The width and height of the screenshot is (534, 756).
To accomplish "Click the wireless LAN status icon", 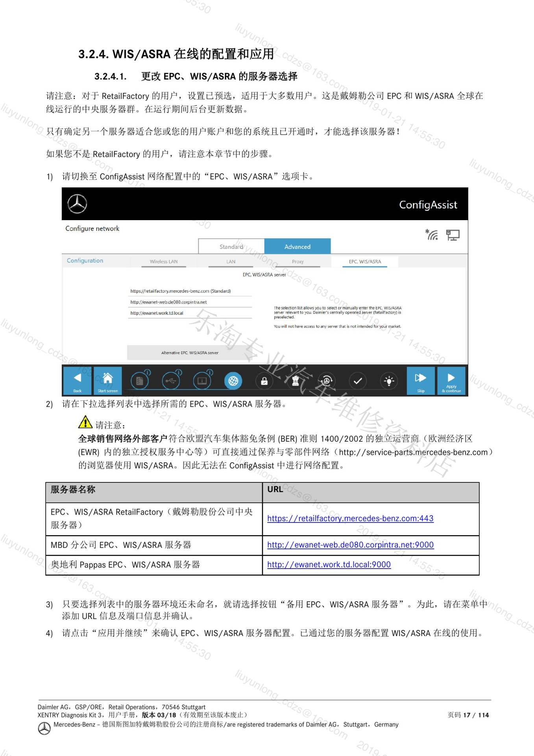I will (x=432, y=235).
